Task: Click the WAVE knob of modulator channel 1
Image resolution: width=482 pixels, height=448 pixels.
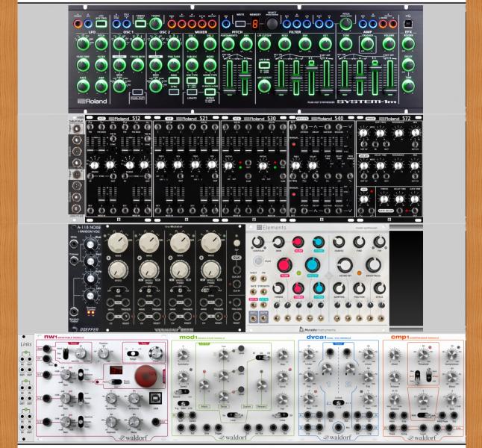Action: tap(118, 243)
